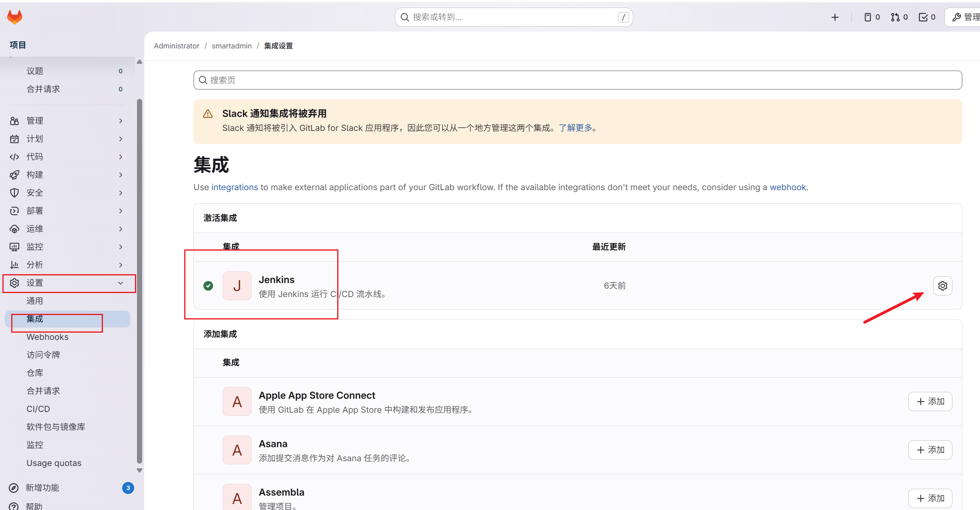
Task: Add Apple App Store Connect integration
Action: point(930,402)
